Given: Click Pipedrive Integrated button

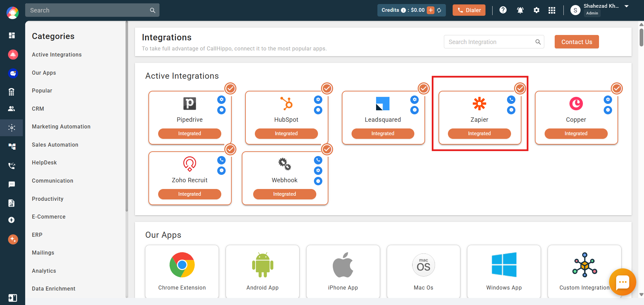Looking at the screenshot, I should [189, 134].
